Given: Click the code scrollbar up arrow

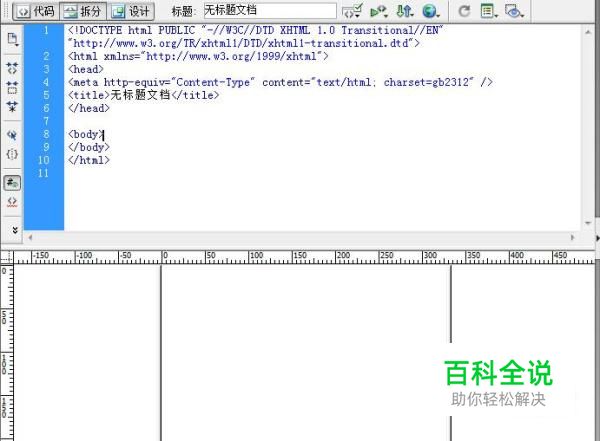Looking at the screenshot, I should [x=588, y=33].
